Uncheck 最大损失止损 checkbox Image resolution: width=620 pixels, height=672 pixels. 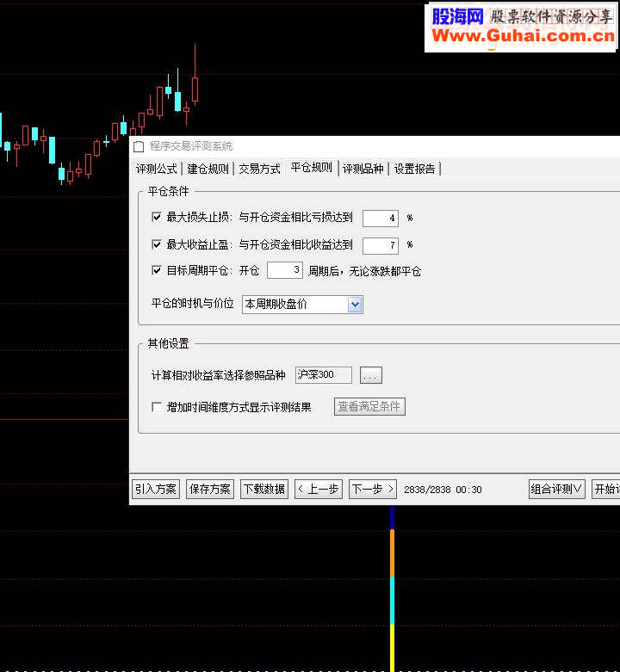[x=157, y=218]
